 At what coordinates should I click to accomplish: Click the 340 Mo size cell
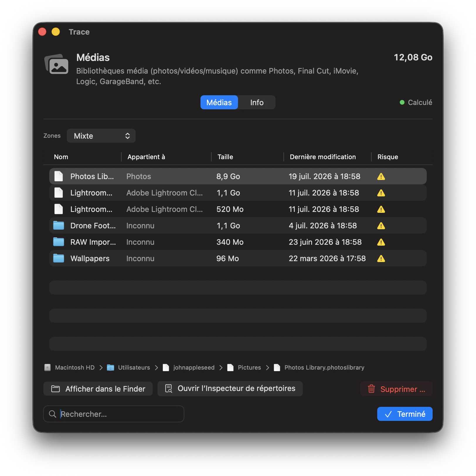(230, 242)
